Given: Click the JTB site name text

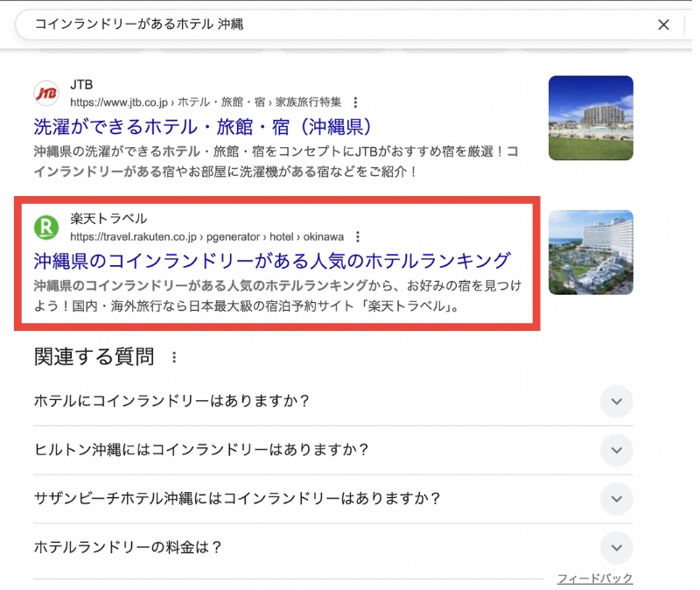Looking at the screenshot, I should click(81, 85).
